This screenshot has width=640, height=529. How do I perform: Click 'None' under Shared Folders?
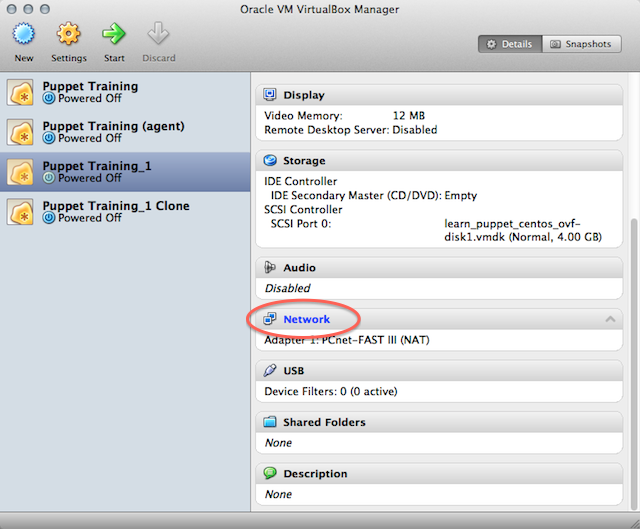pyautogui.click(x=278, y=442)
